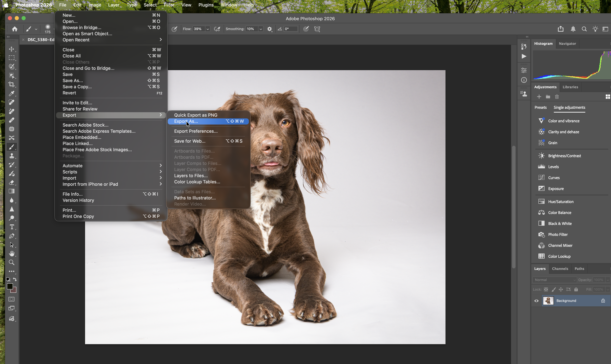Select the Brush tool in the toolbar
Viewport: 611px width, 364px height.
click(x=12, y=147)
